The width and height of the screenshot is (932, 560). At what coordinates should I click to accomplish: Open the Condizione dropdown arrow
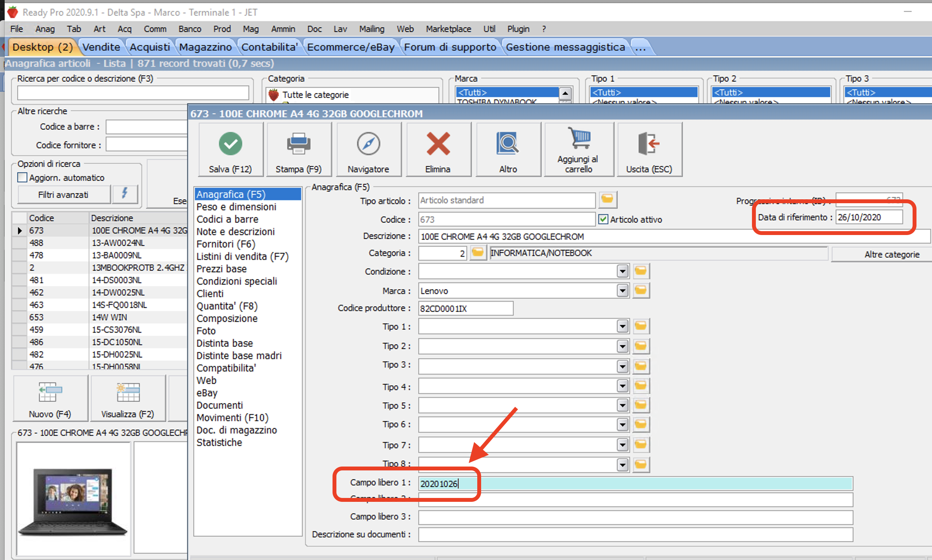(622, 271)
